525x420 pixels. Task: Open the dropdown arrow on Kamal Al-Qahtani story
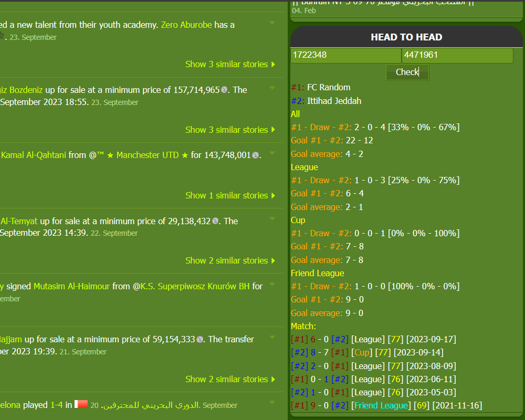tap(272, 153)
